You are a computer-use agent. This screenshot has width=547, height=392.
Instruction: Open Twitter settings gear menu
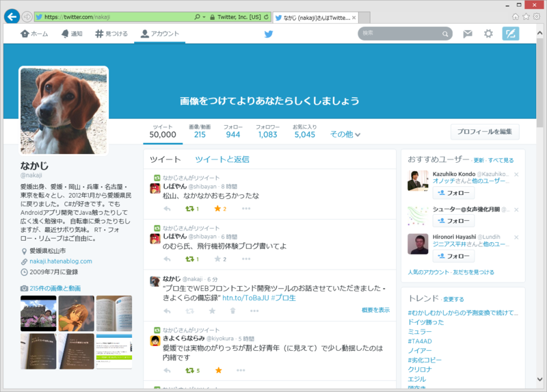(488, 34)
